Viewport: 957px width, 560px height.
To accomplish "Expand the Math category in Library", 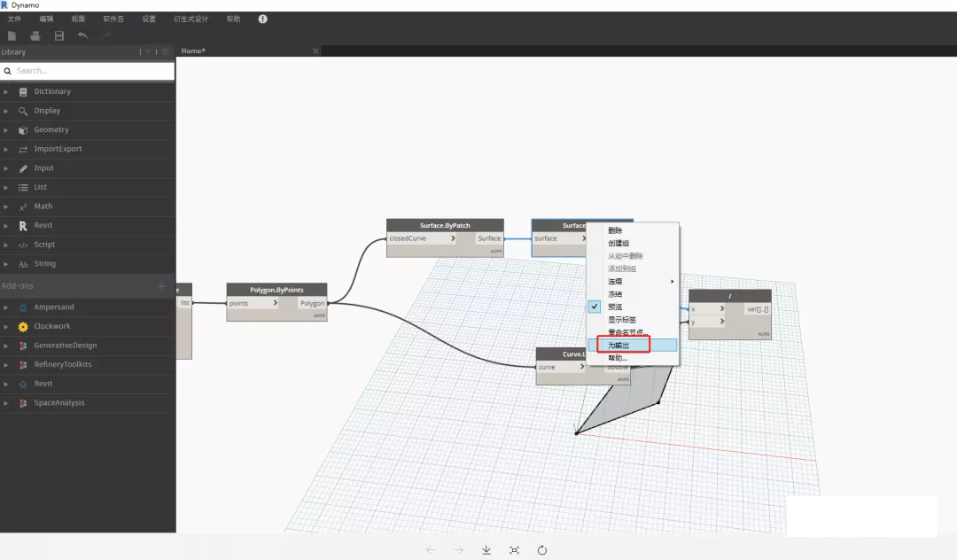I will click(x=6, y=206).
